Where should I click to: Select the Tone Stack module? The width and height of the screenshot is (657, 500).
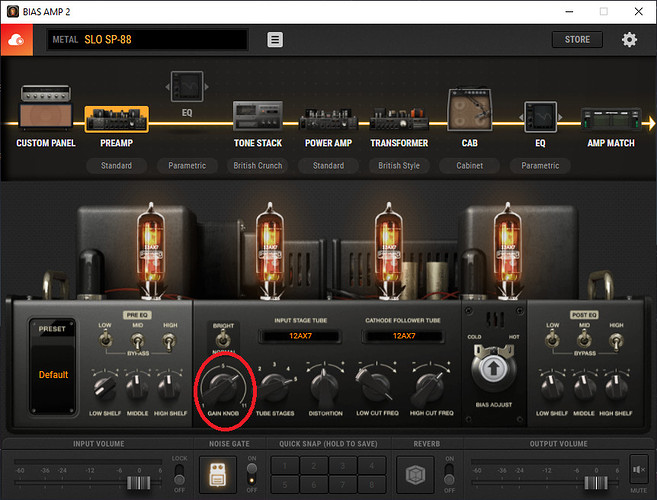coord(258,116)
